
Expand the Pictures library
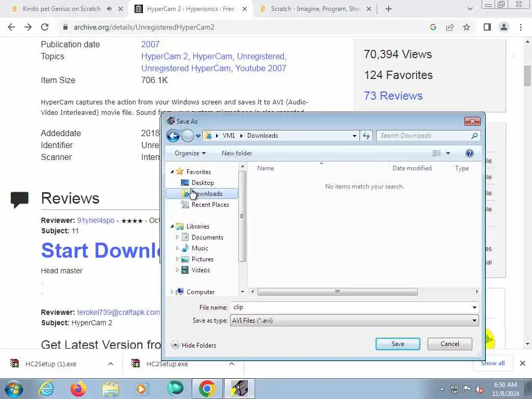coord(177,259)
